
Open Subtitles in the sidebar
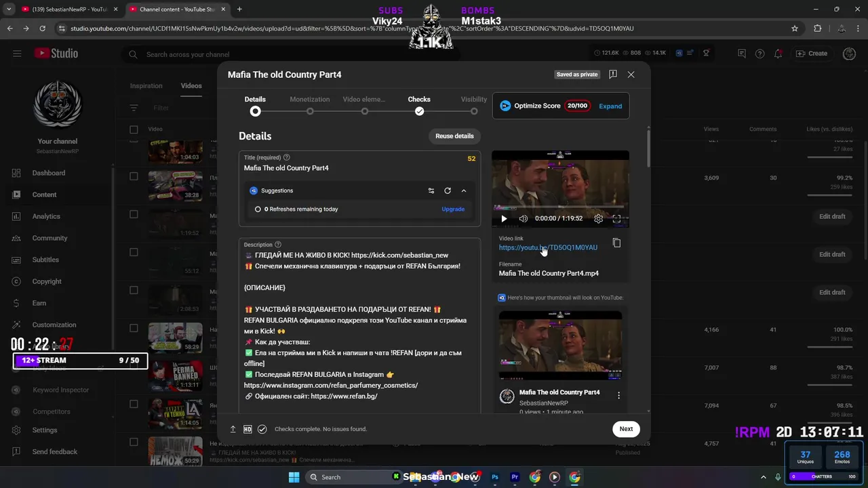click(45, 260)
